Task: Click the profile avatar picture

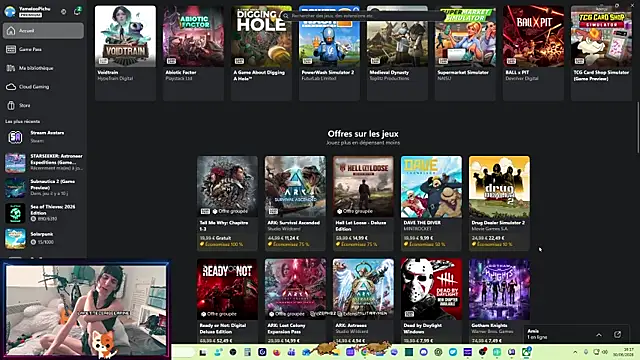Action: (10, 11)
